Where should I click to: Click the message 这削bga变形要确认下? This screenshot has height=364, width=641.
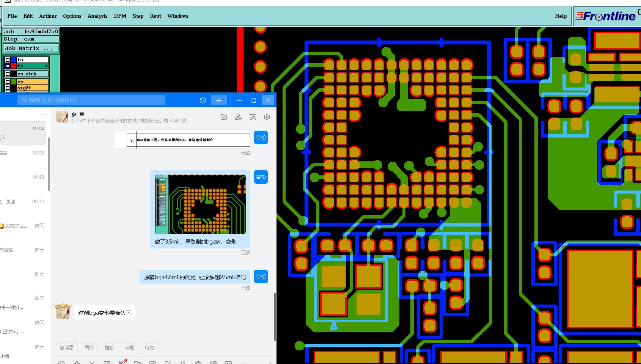105,312
